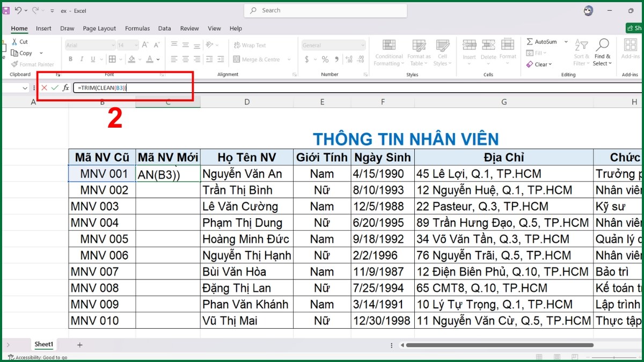The image size is (644, 362).
Task: Toggle italic formatting
Action: click(80, 59)
